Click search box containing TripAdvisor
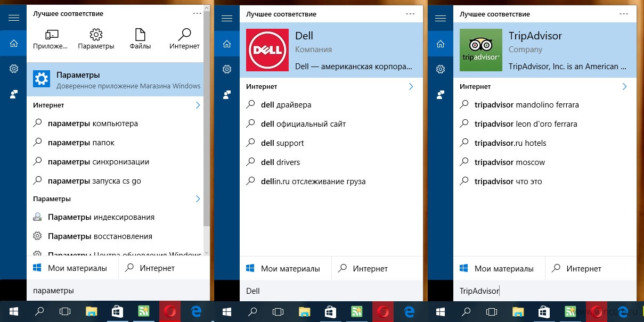This screenshot has height=322, width=644. (x=545, y=291)
